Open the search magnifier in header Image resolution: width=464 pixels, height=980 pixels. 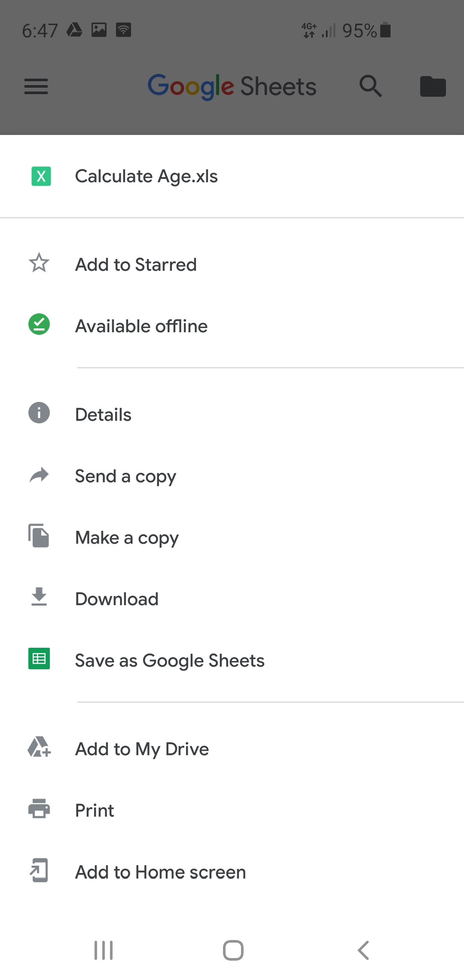tap(371, 86)
